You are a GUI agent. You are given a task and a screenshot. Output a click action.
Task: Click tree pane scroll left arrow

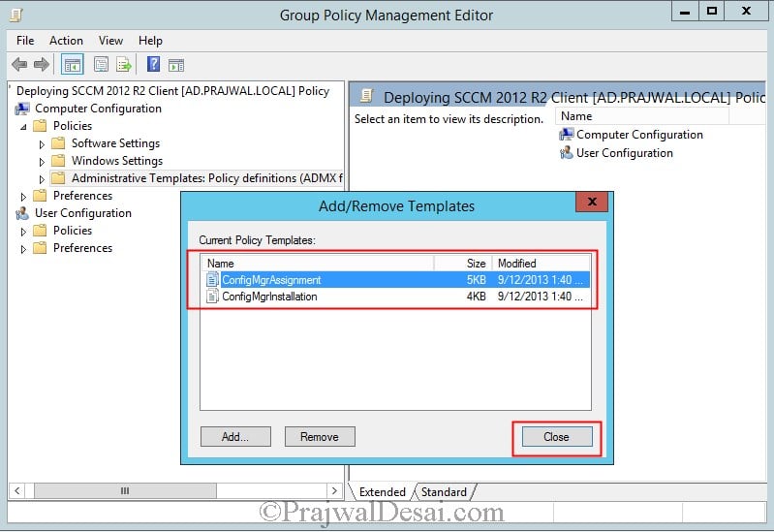coord(17,490)
